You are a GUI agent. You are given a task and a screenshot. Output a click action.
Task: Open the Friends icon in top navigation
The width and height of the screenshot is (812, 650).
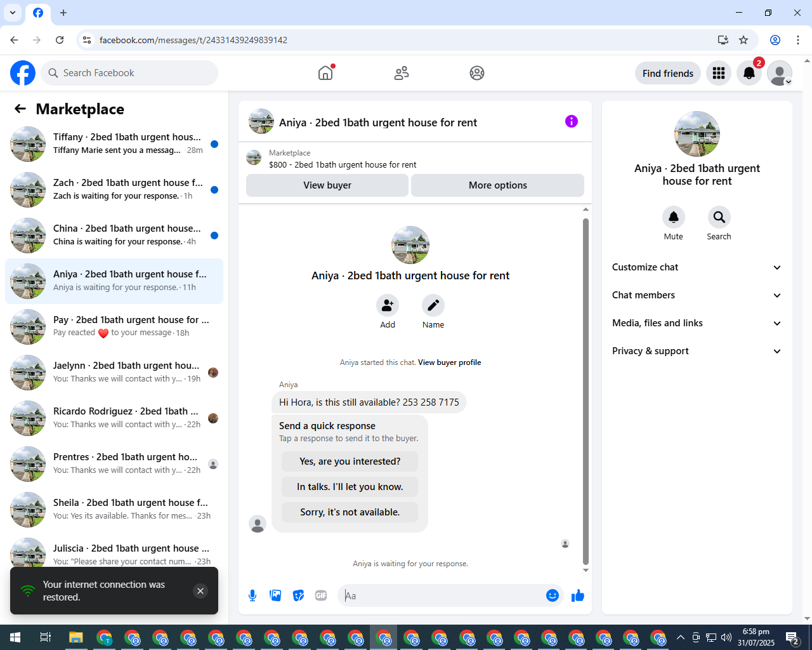[402, 73]
